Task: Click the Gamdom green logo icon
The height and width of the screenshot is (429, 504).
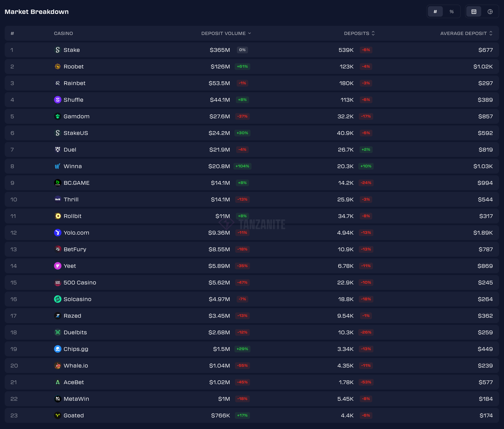Action: click(57, 116)
